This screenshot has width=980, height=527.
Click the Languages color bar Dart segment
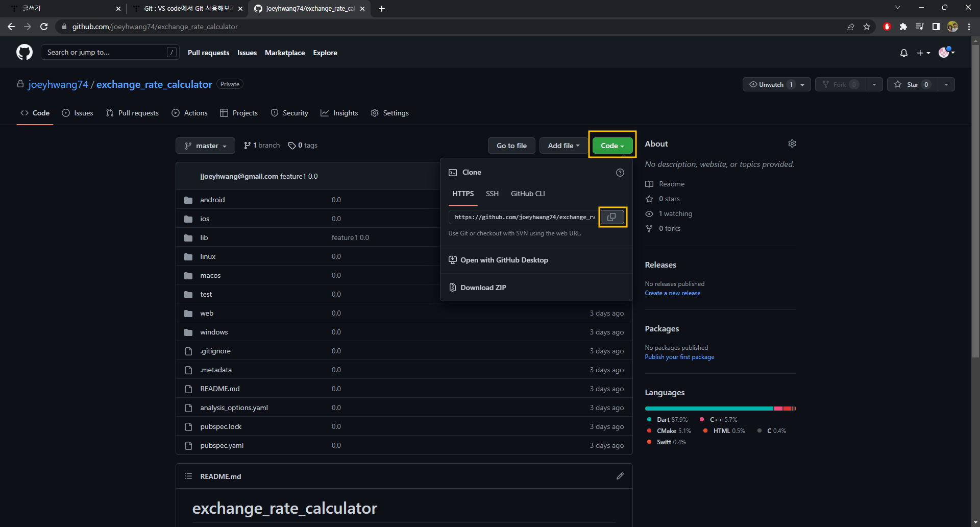tap(709, 409)
